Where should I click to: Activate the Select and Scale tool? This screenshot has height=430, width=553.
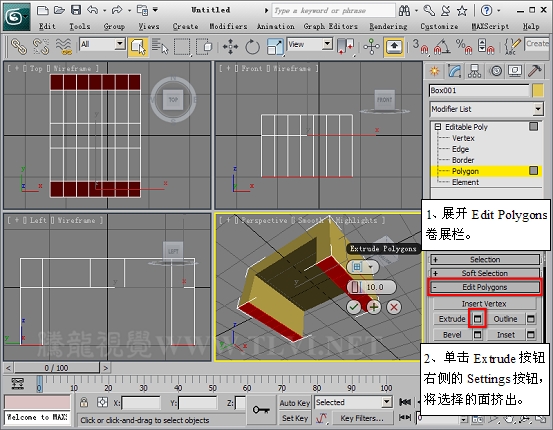tap(275, 47)
